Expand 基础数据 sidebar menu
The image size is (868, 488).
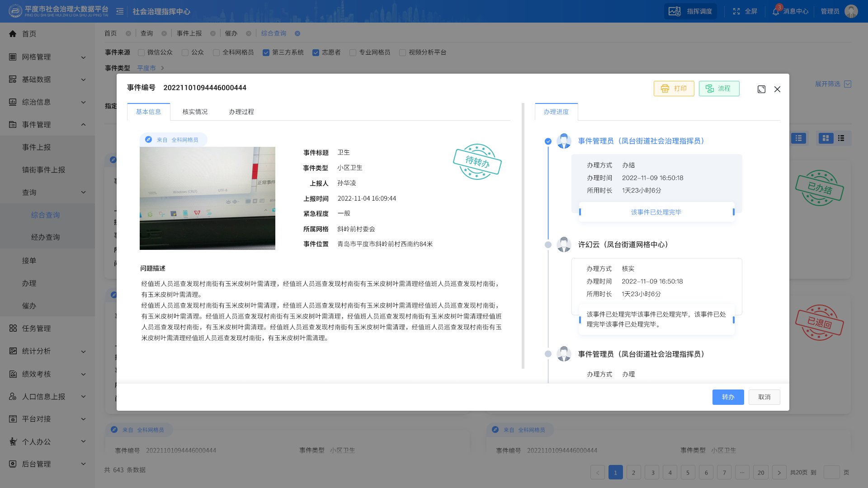pyautogui.click(x=83, y=80)
